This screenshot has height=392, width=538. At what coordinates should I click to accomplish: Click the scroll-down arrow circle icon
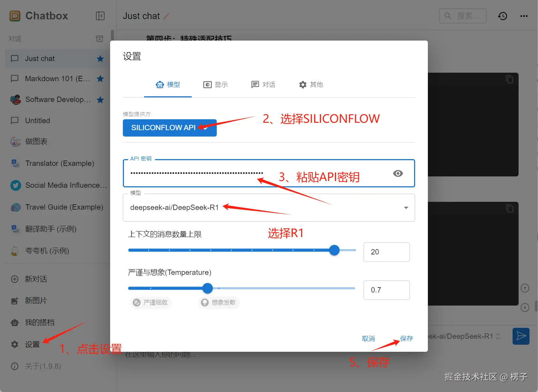[525, 308]
